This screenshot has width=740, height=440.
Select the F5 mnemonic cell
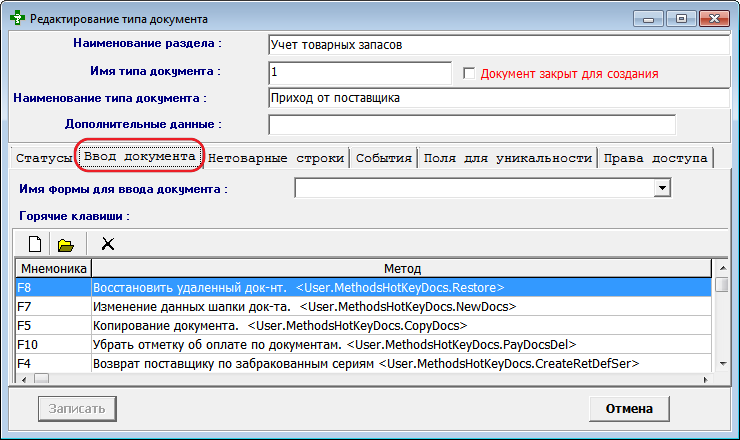coord(53,326)
